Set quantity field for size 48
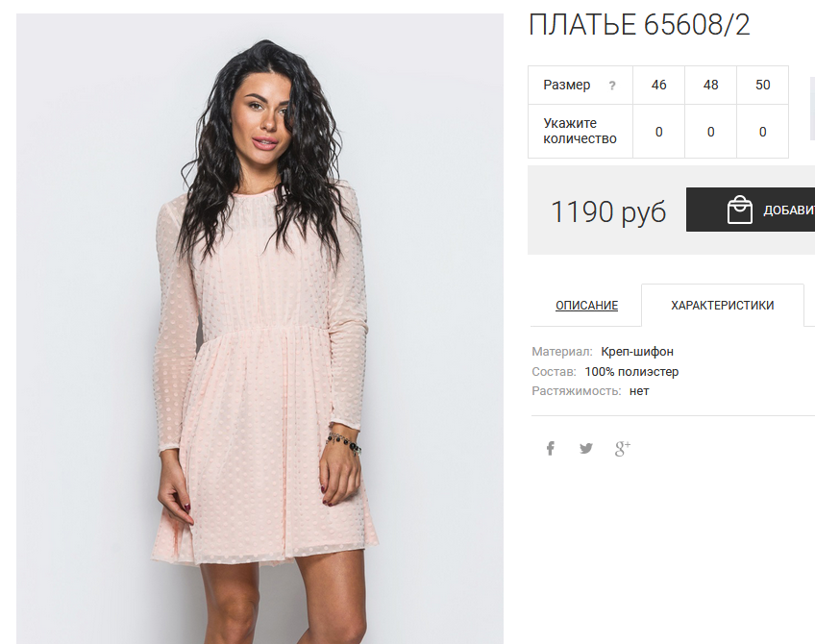Screen dimensions: 815x644 coord(710,132)
